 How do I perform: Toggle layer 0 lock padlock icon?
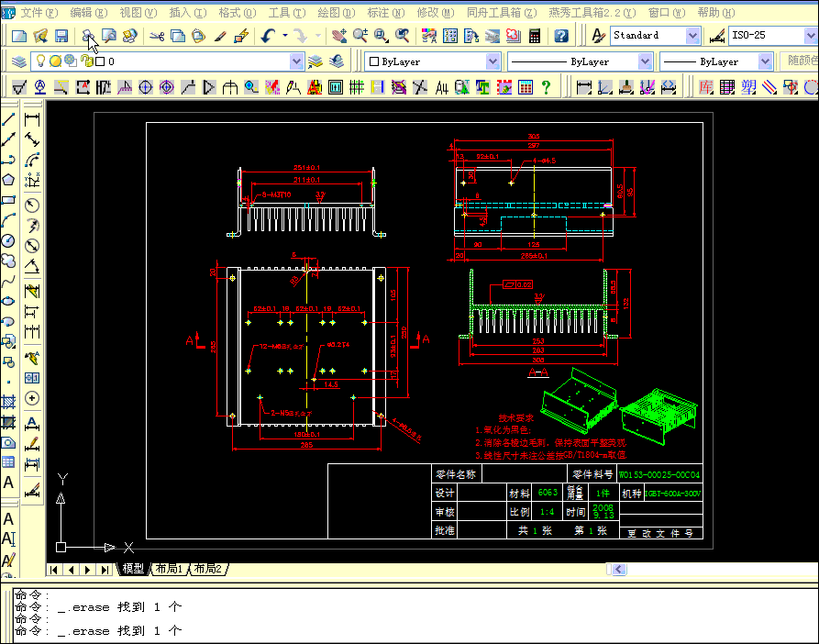point(87,61)
